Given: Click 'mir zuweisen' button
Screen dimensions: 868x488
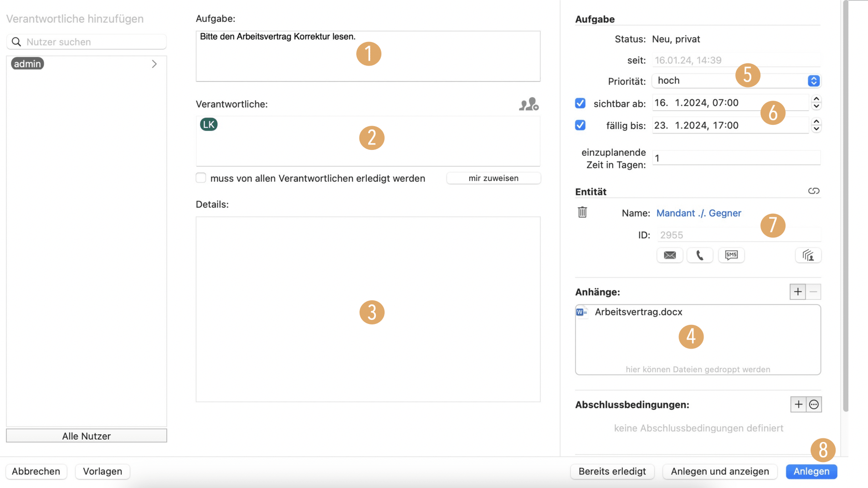Looking at the screenshot, I should tap(493, 178).
